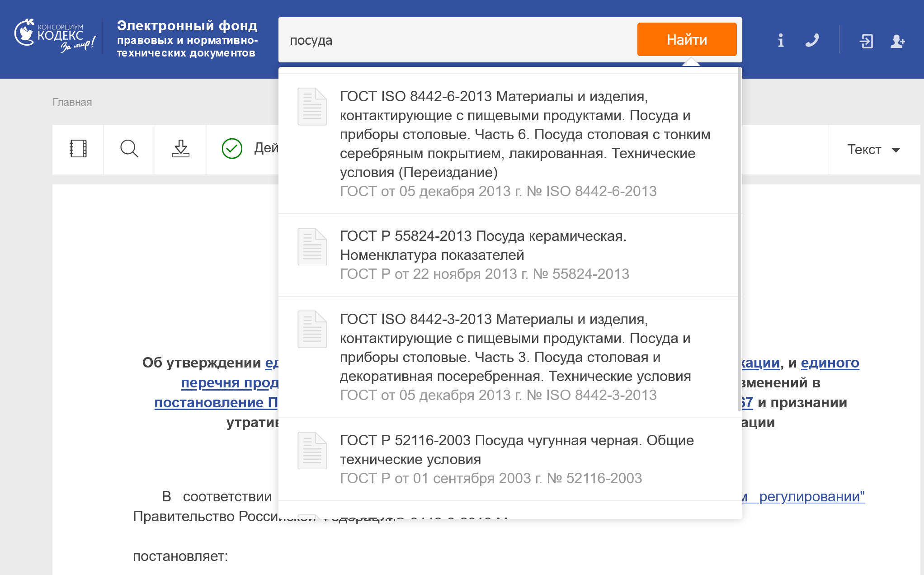Viewport: 924px width, 575px height.
Task: Click Электронный фонд site title
Action: [x=187, y=38]
